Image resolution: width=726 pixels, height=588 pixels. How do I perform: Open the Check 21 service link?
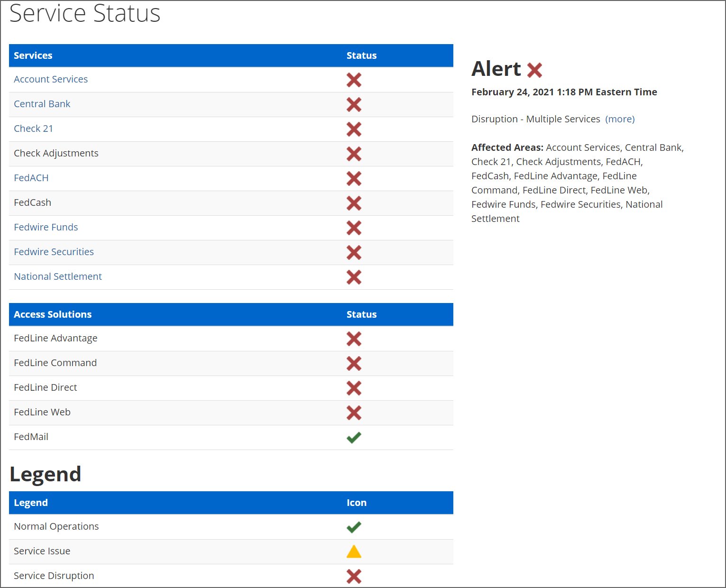33,129
